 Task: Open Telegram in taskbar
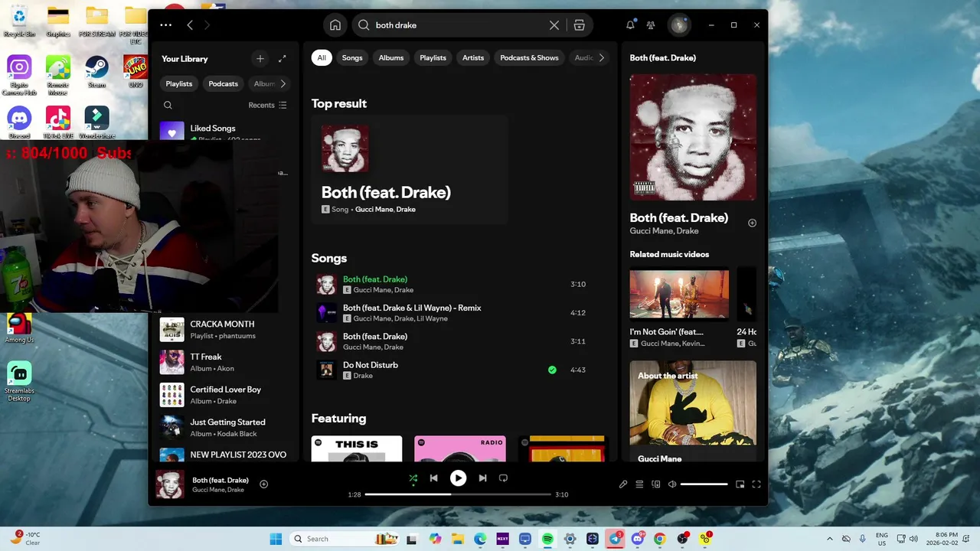[x=615, y=539]
